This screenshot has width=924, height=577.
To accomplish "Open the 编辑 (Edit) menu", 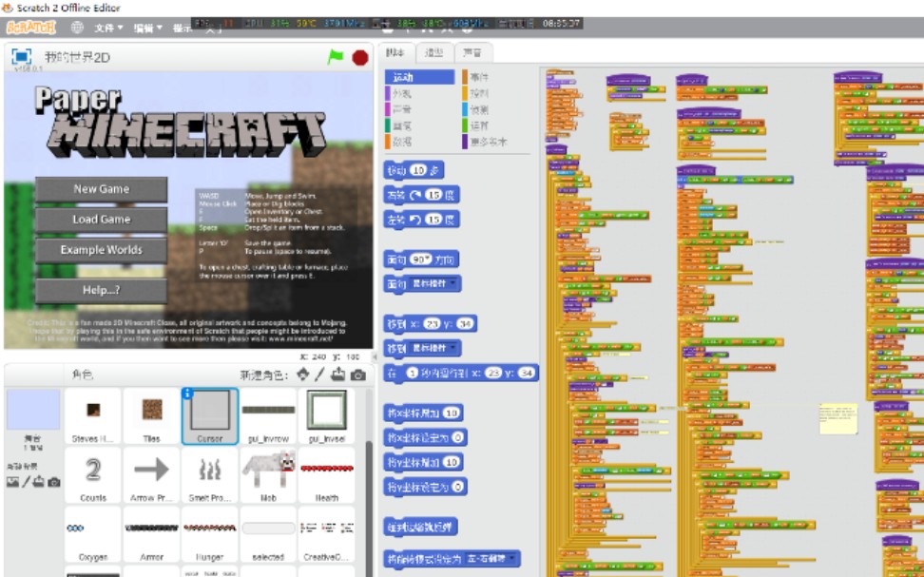I will tap(147, 28).
